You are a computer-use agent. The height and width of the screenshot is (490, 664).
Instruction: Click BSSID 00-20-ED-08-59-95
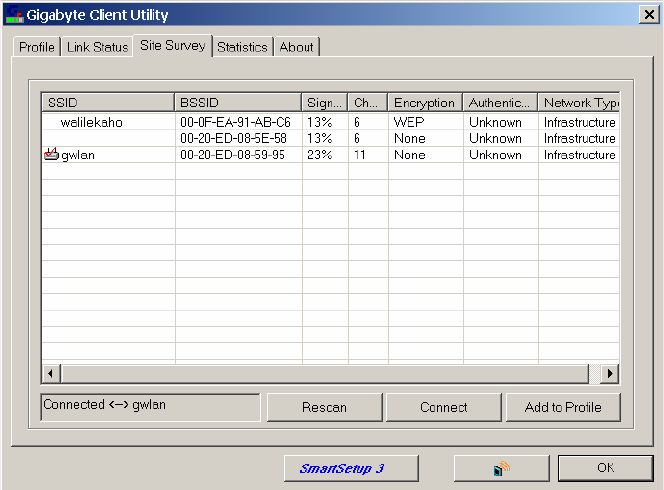click(x=232, y=155)
